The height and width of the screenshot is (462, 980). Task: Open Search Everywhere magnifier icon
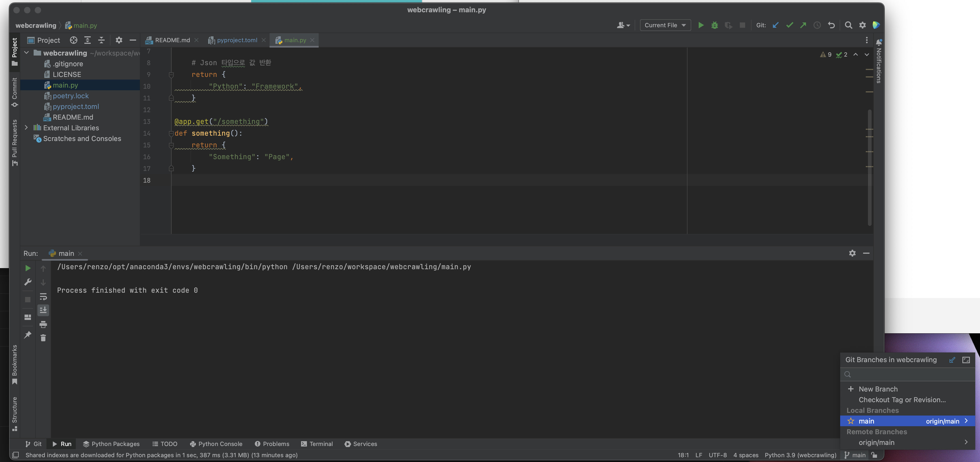[848, 25]
